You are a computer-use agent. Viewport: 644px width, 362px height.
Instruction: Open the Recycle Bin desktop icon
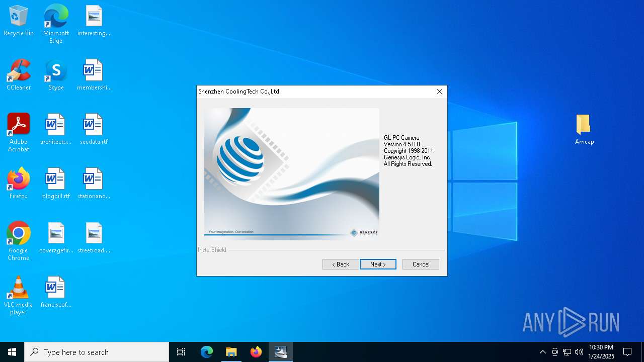tap(19, 21)
